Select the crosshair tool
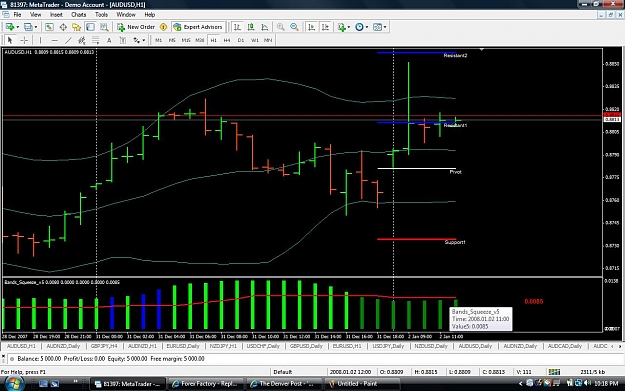The width and height of the screenshot is (625, 391). tap(24, 40)
